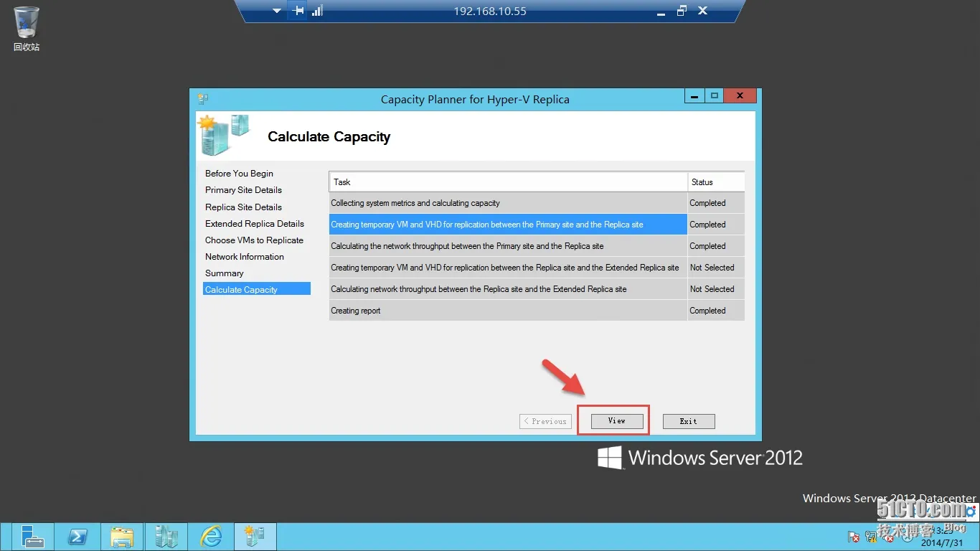This screenshot has height=551, width=980.
Task: Click Capacity Planner taskbar icon
Action: (255, 537)
